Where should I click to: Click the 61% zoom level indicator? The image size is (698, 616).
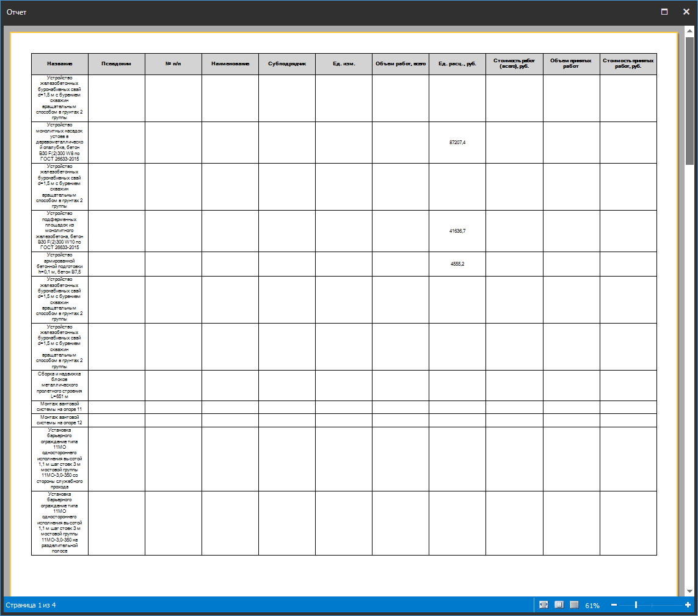coord(592,606)
